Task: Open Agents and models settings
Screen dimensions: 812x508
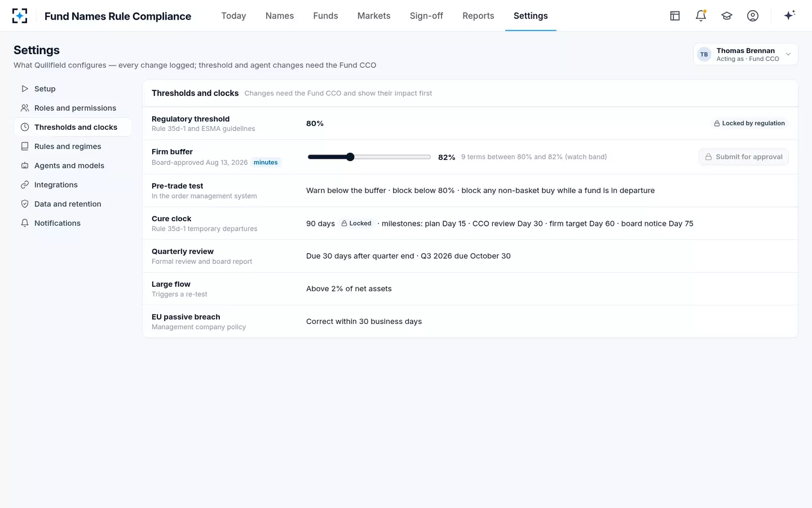Action: pos(72,165)
